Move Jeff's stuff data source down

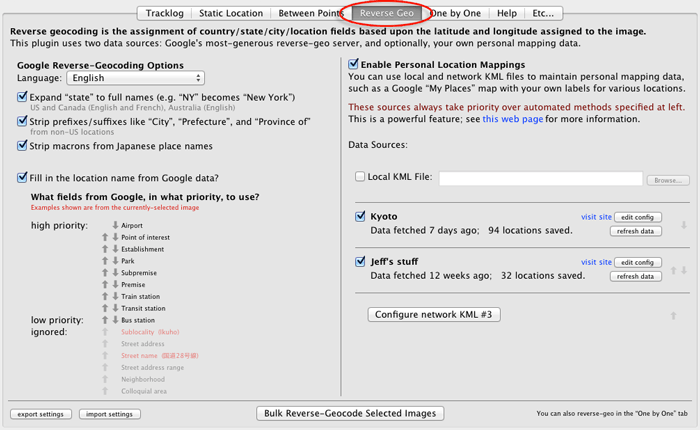(683, 271)
